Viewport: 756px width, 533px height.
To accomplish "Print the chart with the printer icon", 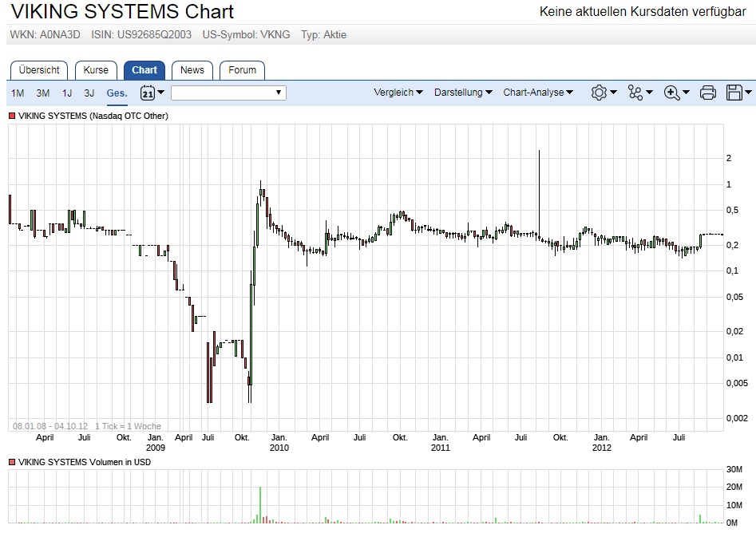I will pyautogui.click(x=708, y=93).
